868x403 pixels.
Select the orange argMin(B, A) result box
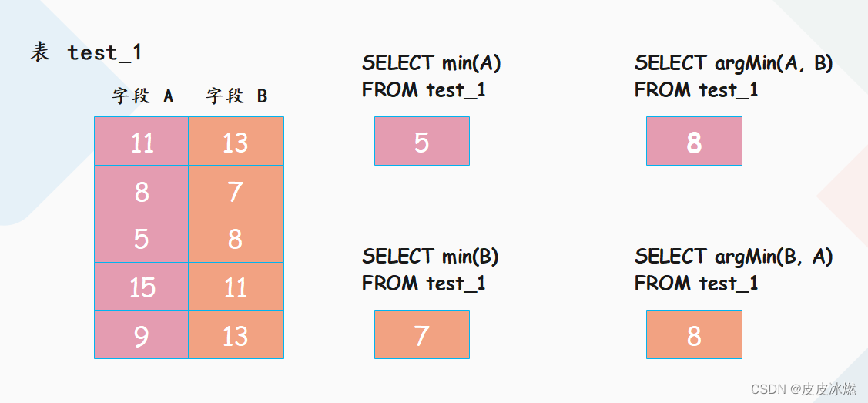coord(694,334)
